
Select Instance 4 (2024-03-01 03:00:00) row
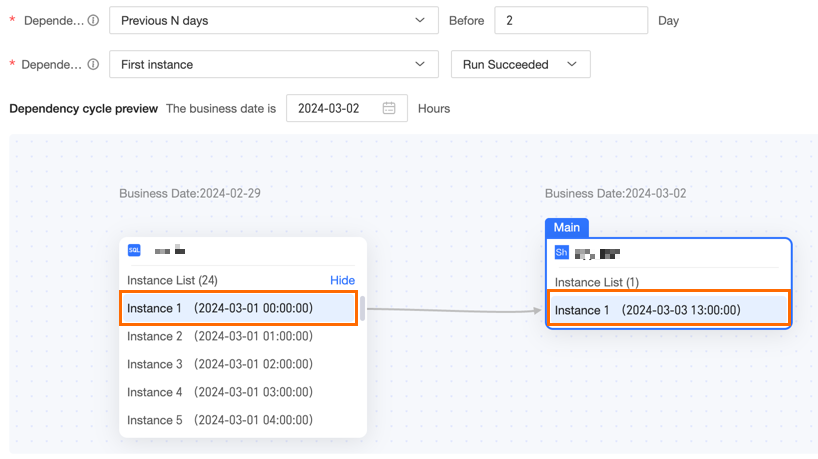[238, 392]
